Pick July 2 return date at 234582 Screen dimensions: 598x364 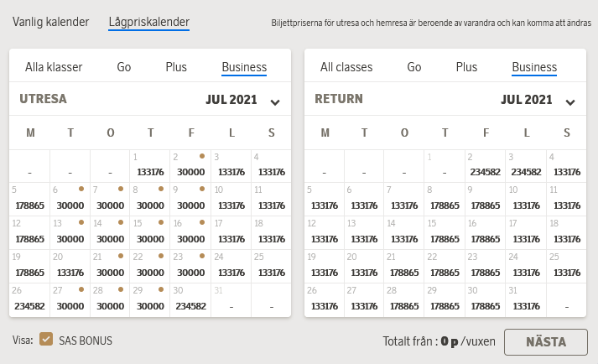pos(486,165)
